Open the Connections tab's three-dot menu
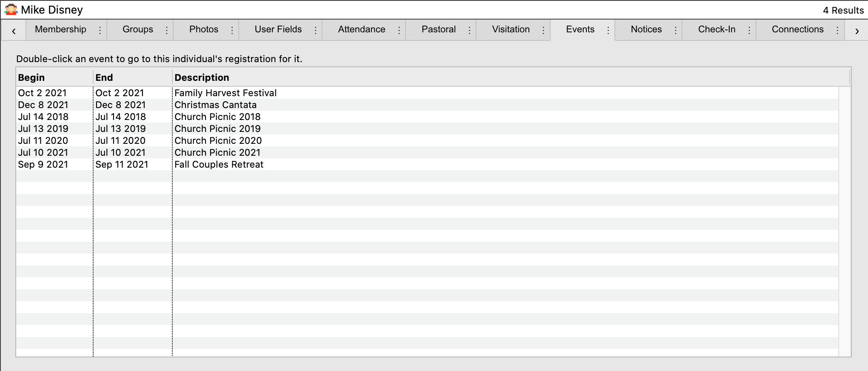The height and width of the screenshot is (371, 868). pyautogui.click(x=837, y=30)
